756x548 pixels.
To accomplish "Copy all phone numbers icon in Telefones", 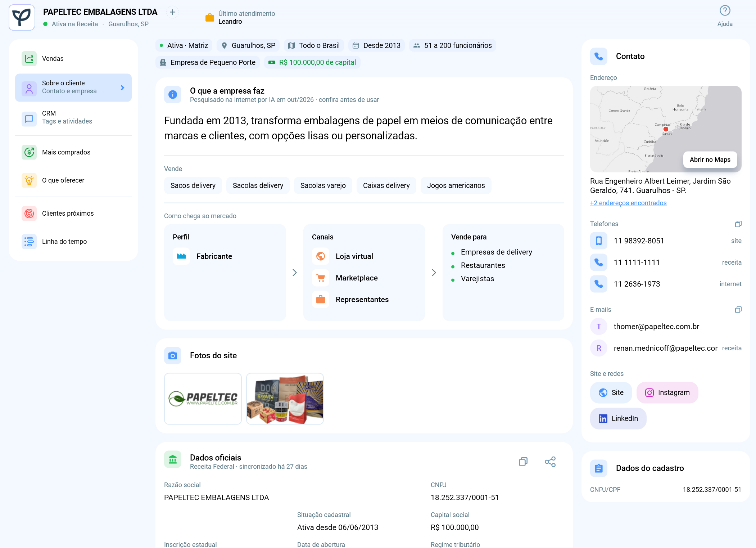I will (738, 224).
